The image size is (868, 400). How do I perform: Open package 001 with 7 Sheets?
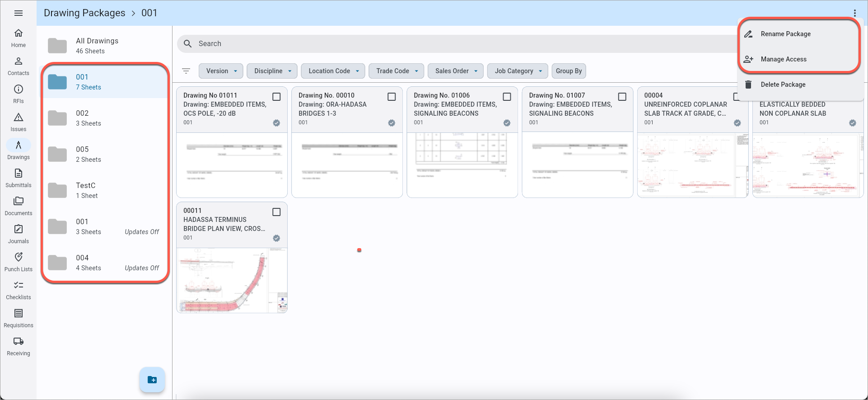click(105, 82)
